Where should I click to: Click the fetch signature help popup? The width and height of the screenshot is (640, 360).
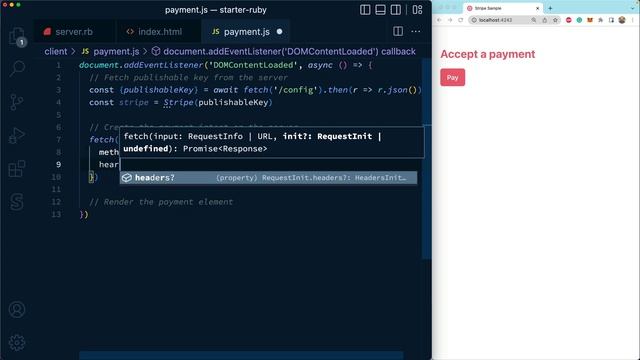[x=272, y=142]
